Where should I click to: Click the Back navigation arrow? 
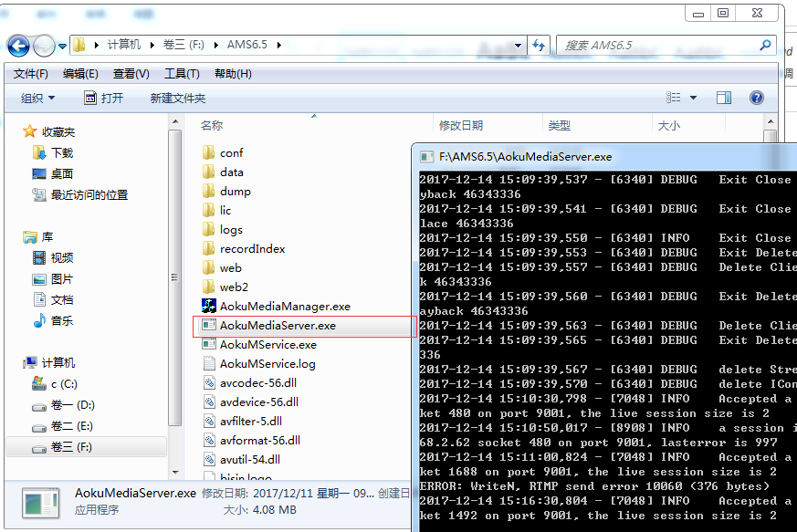19,47
